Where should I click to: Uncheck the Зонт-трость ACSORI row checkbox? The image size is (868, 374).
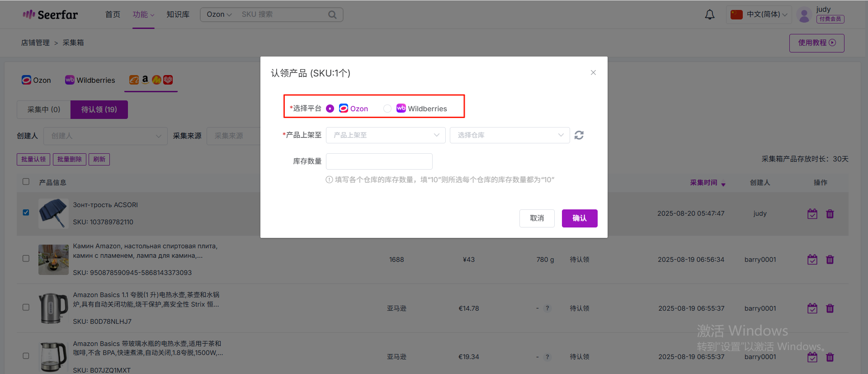click(26, 213)
